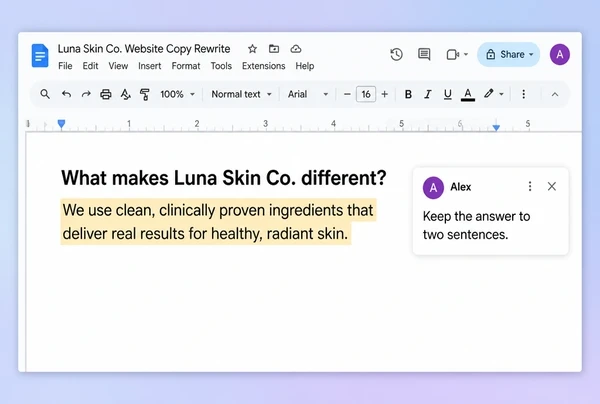
Task: Open the Edit menu
Action: pos(90,66)
